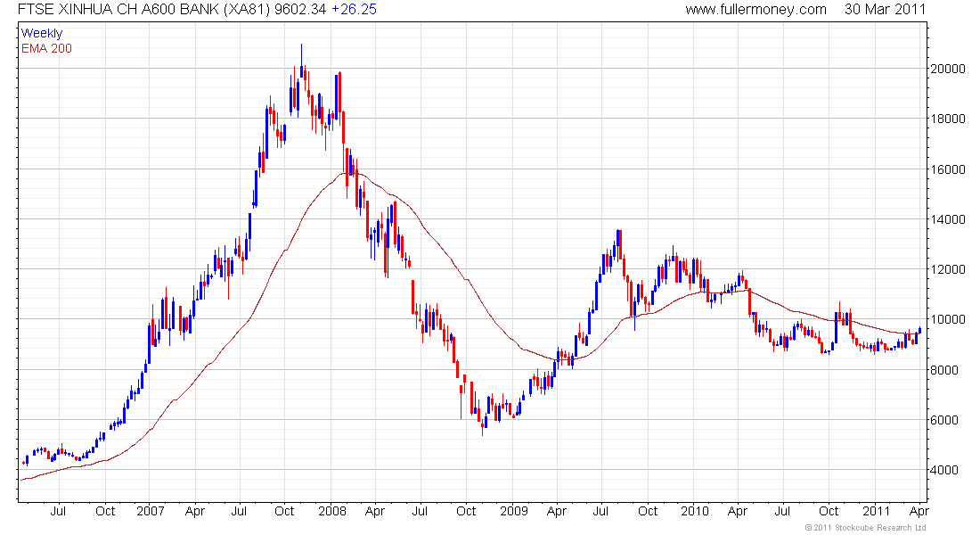Click the 10000 y-axis label
Viewport: 980px width, 535px height.
[948, 319]
